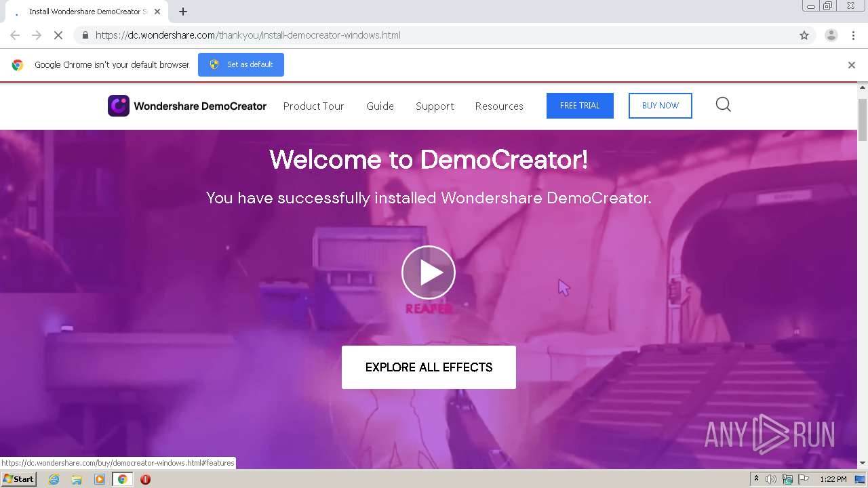This screenshot has width=868, height=488.
Task: Click the scrollbar up arrow
Action: (x=863, y=87)
